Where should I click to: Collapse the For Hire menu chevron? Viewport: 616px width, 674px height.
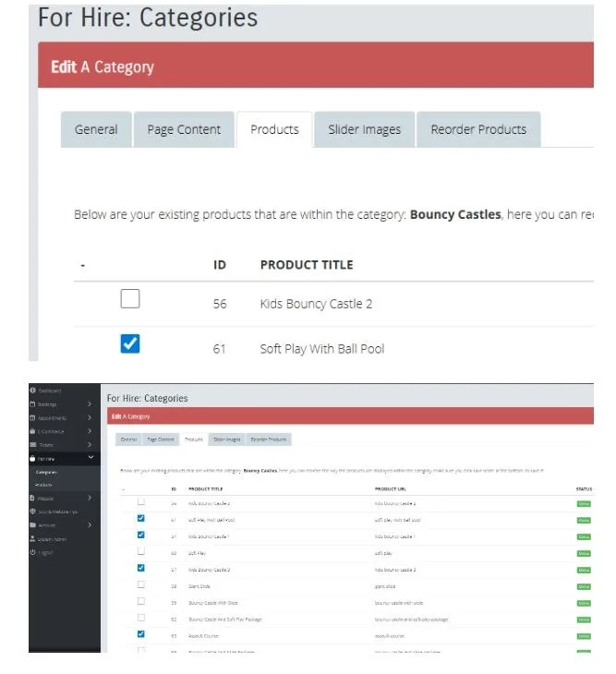pos(91,457)
